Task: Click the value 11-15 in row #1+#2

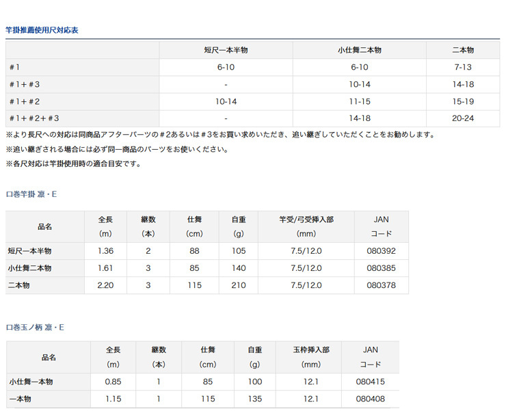Action: coord(360,102)
